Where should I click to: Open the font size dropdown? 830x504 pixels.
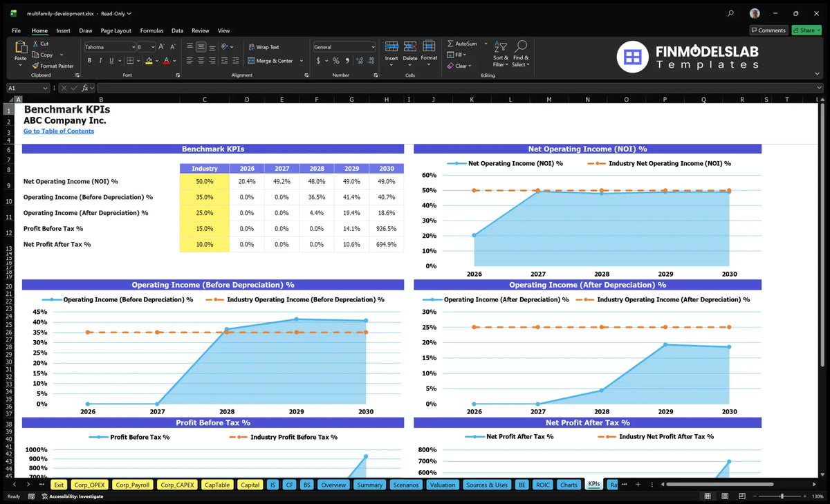pos(152,47)
